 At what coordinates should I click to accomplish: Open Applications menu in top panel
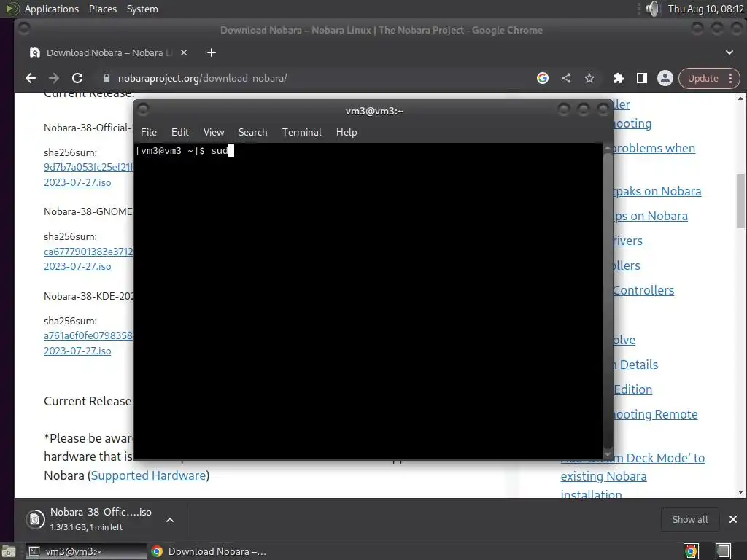[52, 9]
